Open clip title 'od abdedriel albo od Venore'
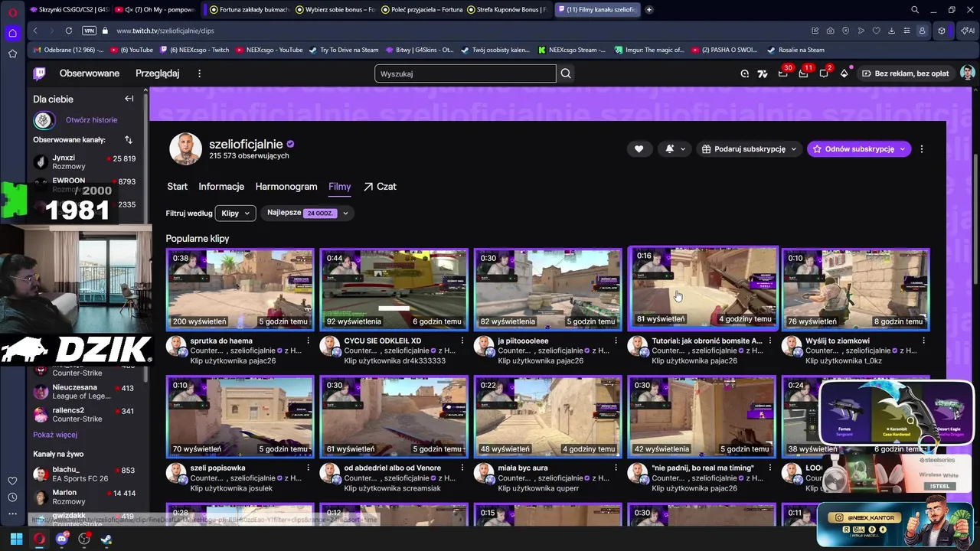Viewport: 980px width, 551px height. [392, 468]
